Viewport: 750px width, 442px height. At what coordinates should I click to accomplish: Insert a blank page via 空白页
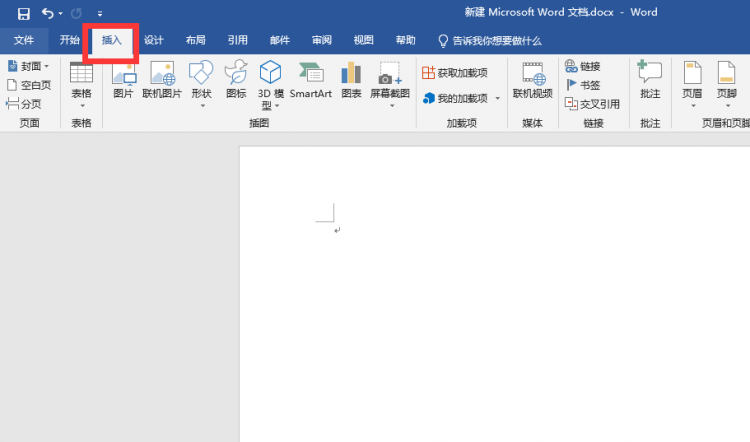(x=29, y=85)
